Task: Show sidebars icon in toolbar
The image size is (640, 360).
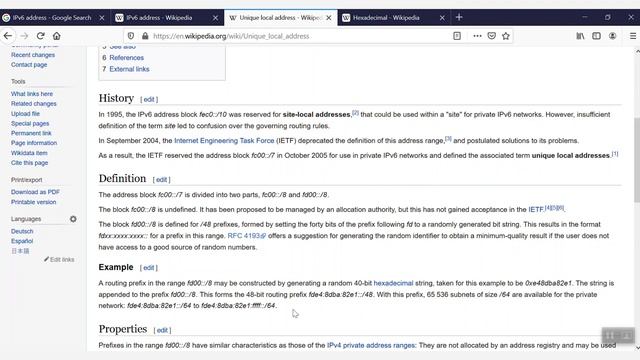Action: [596, 36]
